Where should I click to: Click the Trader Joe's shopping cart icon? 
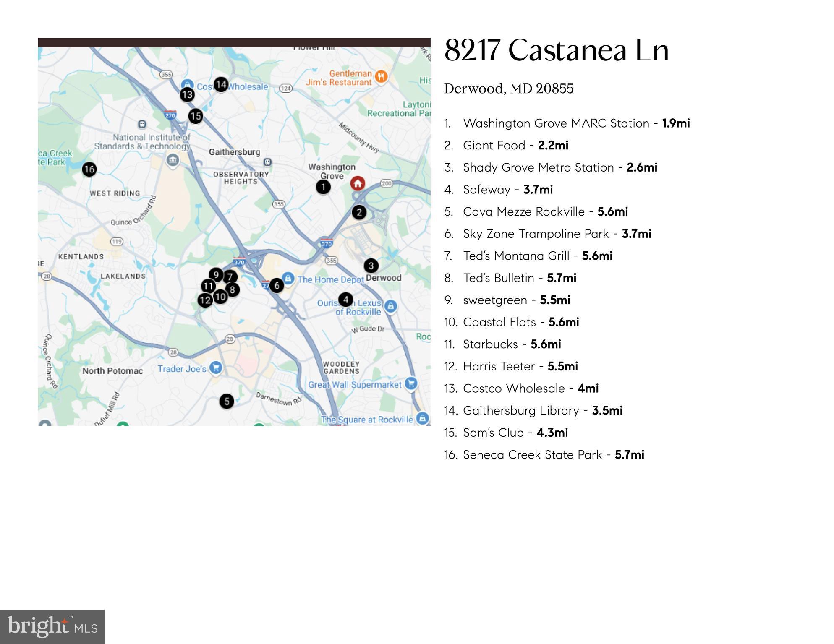[216, 368]
